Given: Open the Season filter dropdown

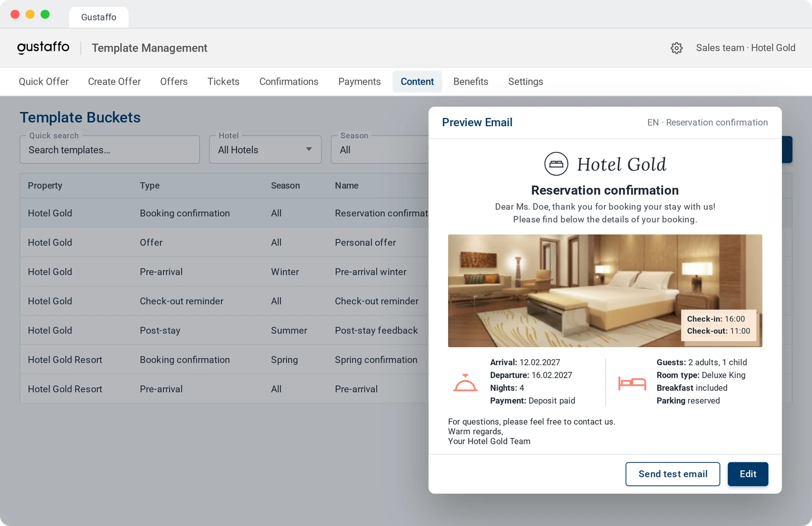Looking at the screenshot, I should pos(379,150).
